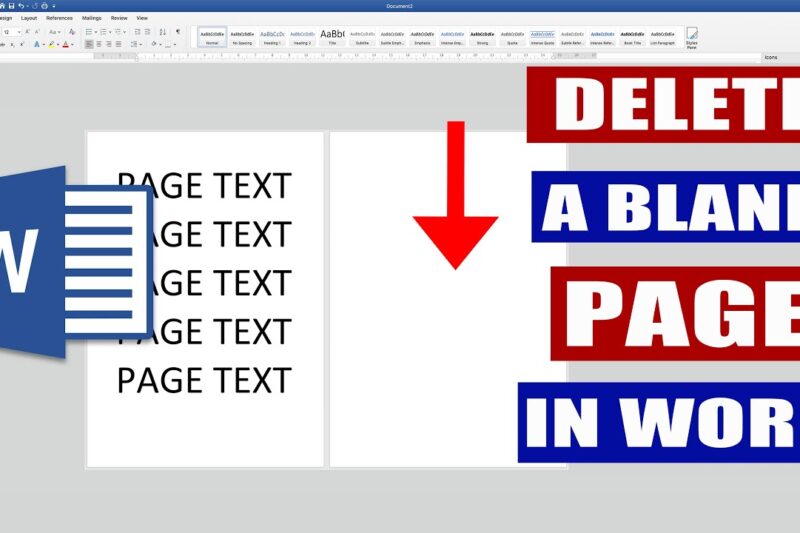Select the Normal style
Image resolution: width=800 pixels, height=533 pixels.
pyautogui.click(x=212, y=37)
